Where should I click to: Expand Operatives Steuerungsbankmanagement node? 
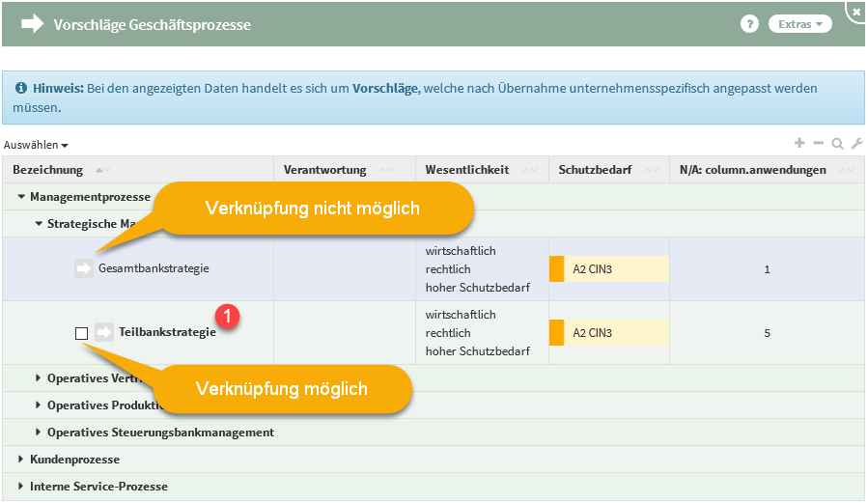pos(39,433)
